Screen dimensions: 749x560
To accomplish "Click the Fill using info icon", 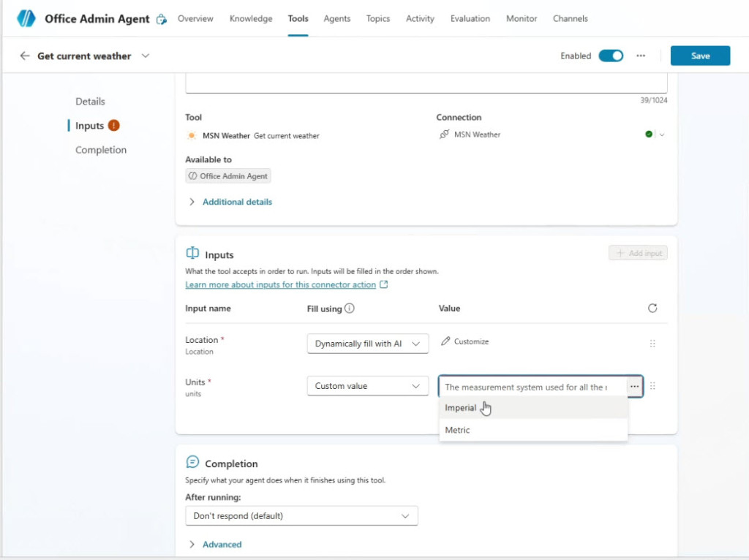I will click(349, 309).
